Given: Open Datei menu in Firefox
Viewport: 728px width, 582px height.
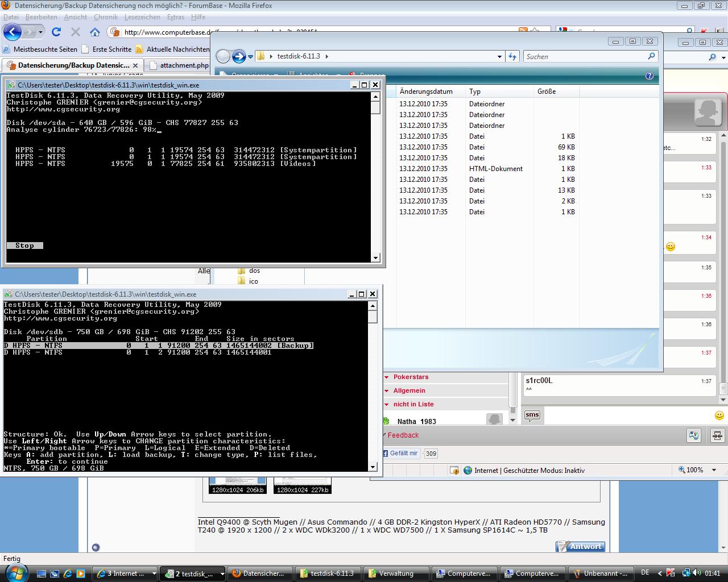Looking at the screenshot, I should [x=11, y=17].
